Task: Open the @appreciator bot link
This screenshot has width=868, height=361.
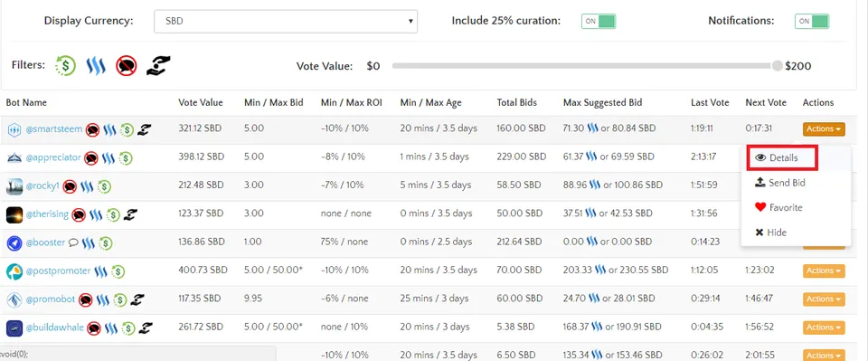Action: [53, 157]
